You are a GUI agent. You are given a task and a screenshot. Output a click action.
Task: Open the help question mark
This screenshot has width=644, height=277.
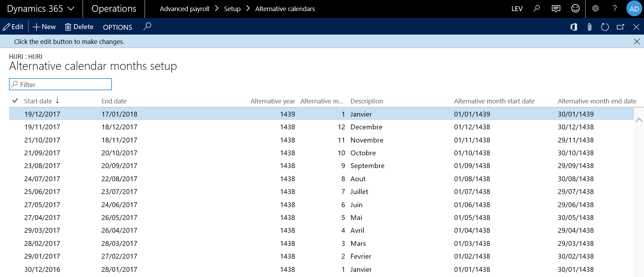pyautogui.click(x=615, y=8)
